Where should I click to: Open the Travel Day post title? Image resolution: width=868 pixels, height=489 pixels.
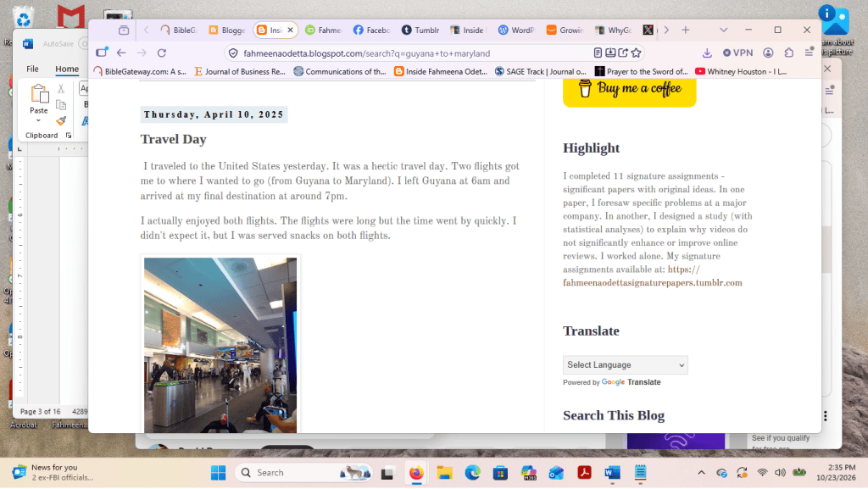point(173,139)
